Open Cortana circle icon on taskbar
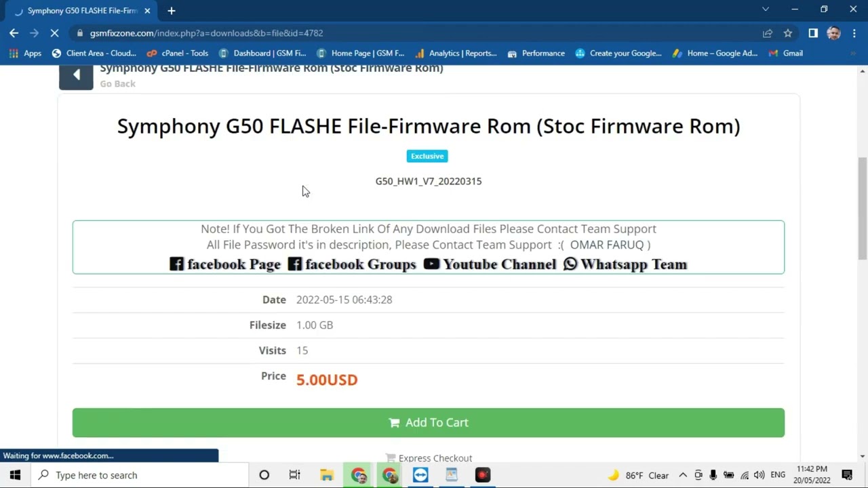The height and width of the screenshot is (488, 868). [x=264, y=475]
